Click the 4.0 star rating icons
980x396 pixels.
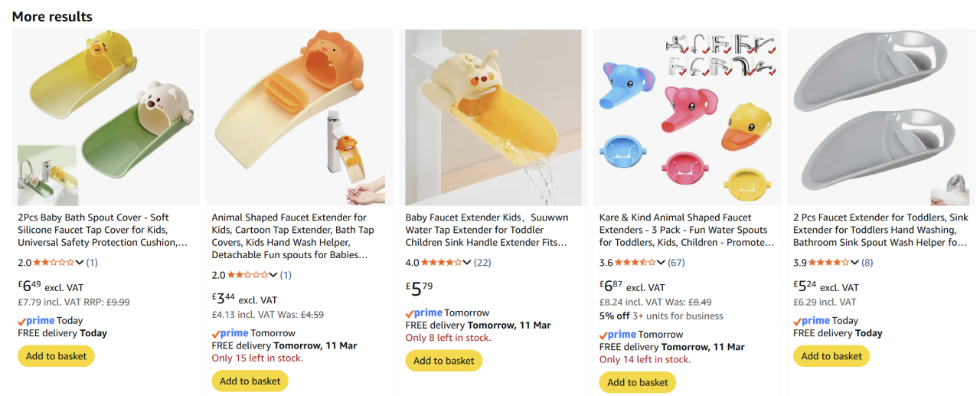pos(441,263)
